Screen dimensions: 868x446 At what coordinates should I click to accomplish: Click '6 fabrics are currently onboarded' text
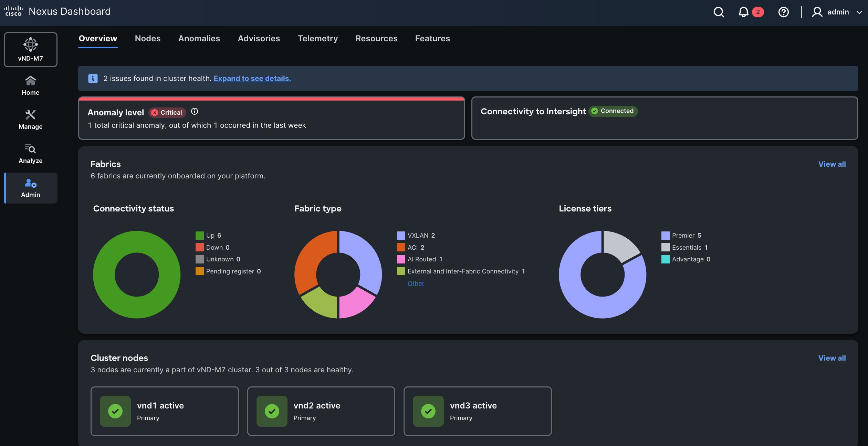tap(178, 176)
